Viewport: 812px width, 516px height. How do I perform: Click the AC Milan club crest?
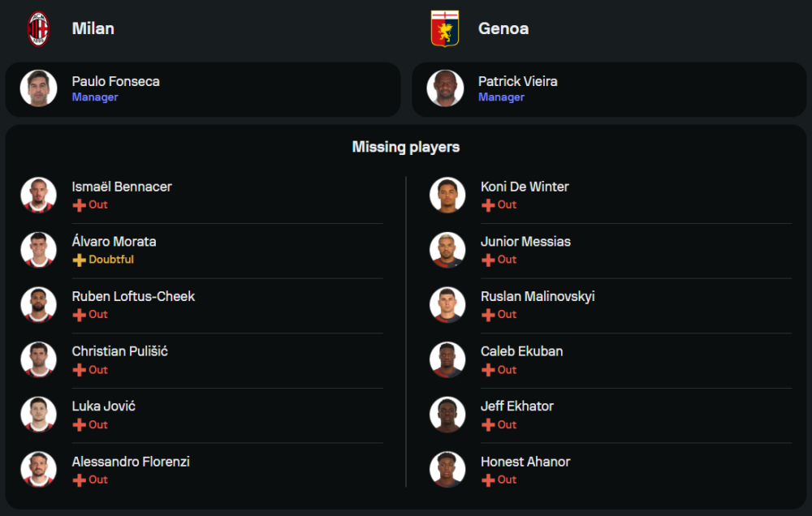click(x=38, y=28)
